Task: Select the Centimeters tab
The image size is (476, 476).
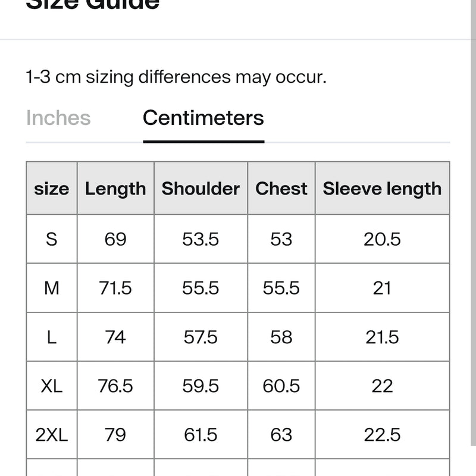Action: (x=203, y=118)
